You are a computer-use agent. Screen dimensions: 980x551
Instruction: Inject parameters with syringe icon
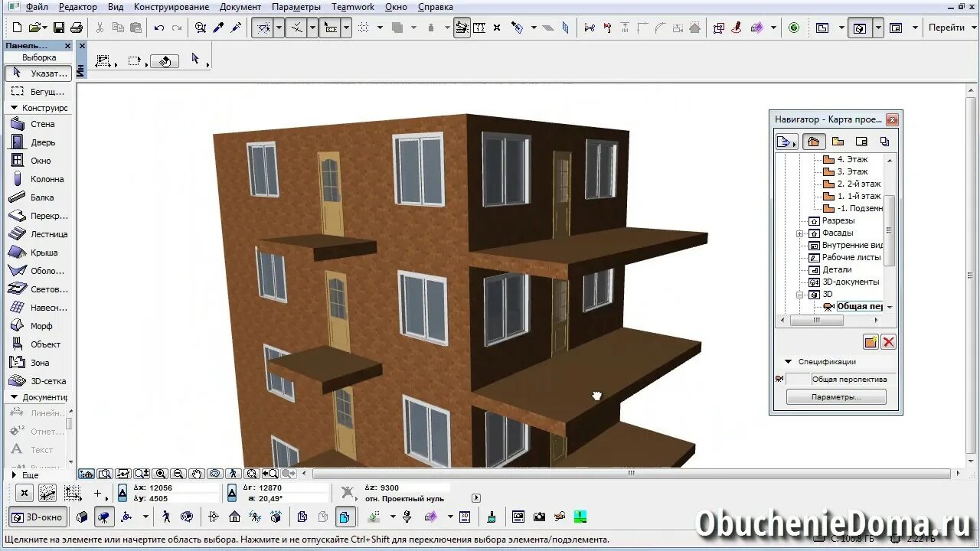point(236,28)
